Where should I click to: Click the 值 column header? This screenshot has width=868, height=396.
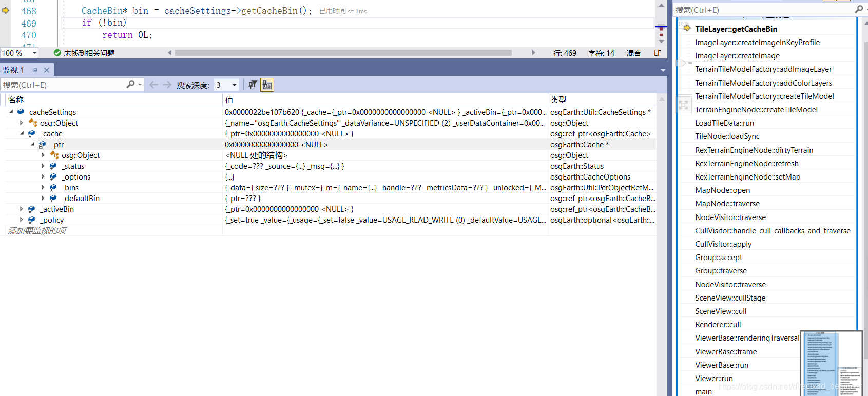pos(385,100)
